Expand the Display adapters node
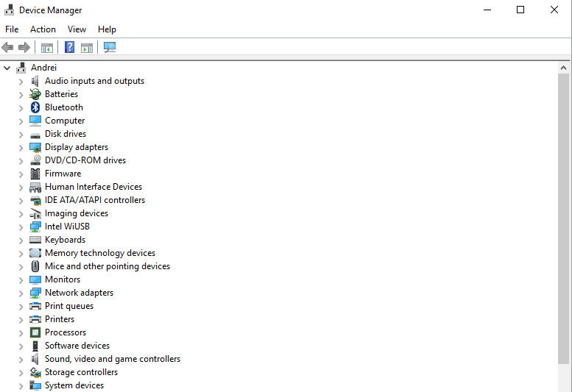 point(21,147)
